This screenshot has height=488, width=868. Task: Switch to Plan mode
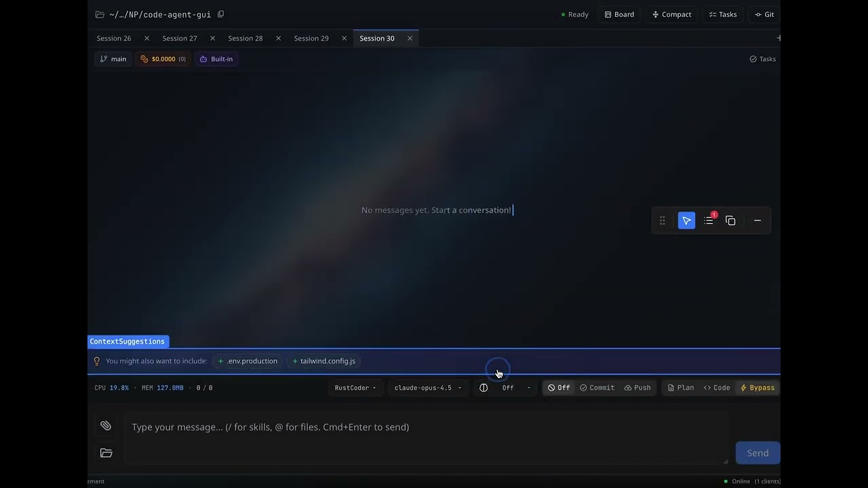[x=681, y=388]
